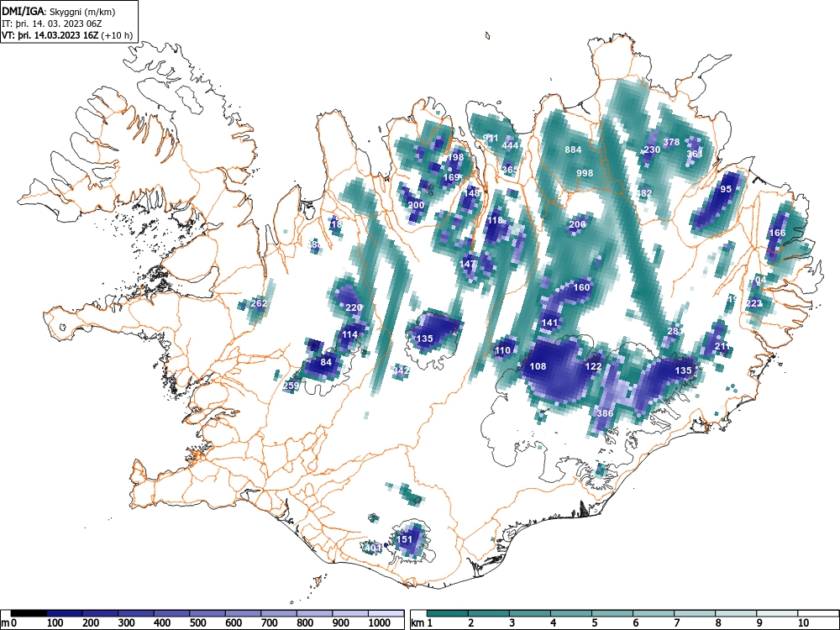
Task: Click the 884 visibility value on the map
Action: pos(573,150)
